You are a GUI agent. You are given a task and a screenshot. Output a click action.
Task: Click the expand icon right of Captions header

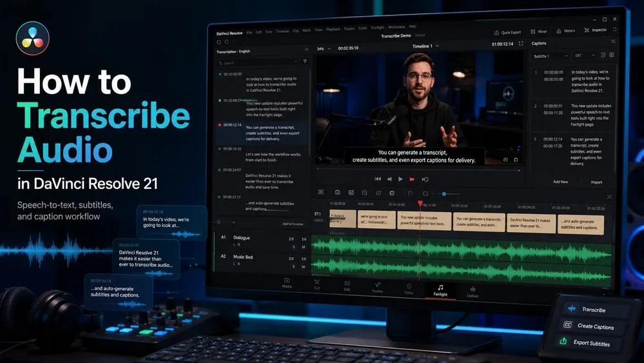[613, 41]
